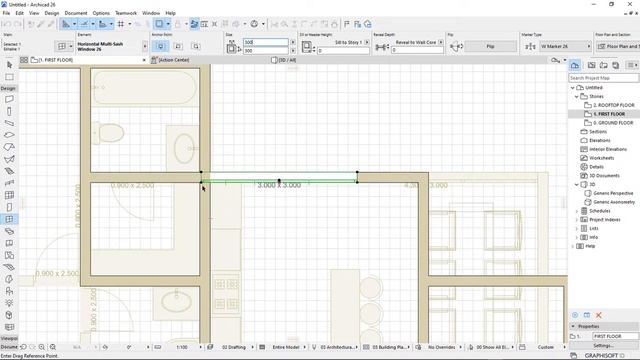640x360 pixels.
Task: Open the Reveal to Wall Core dropdown
Action: click(440, 42)
